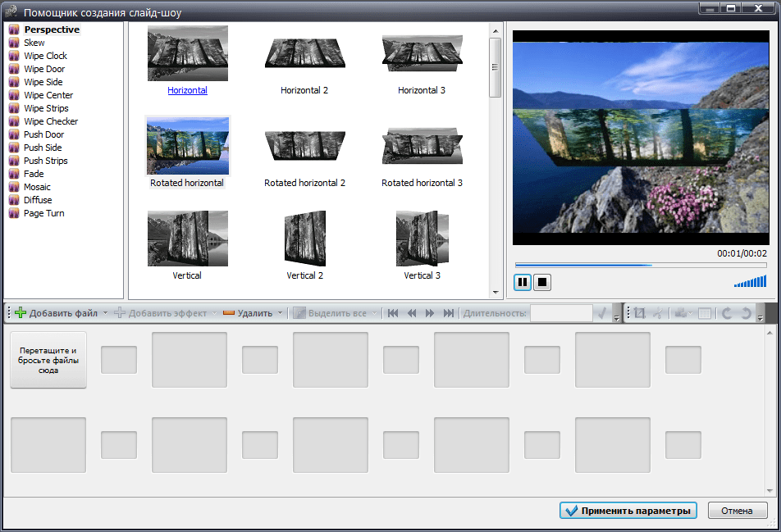This screenshot has height=532, width=781.
Task: Jump to the last slide in the toolbar
Action: [x=449, y=313]
